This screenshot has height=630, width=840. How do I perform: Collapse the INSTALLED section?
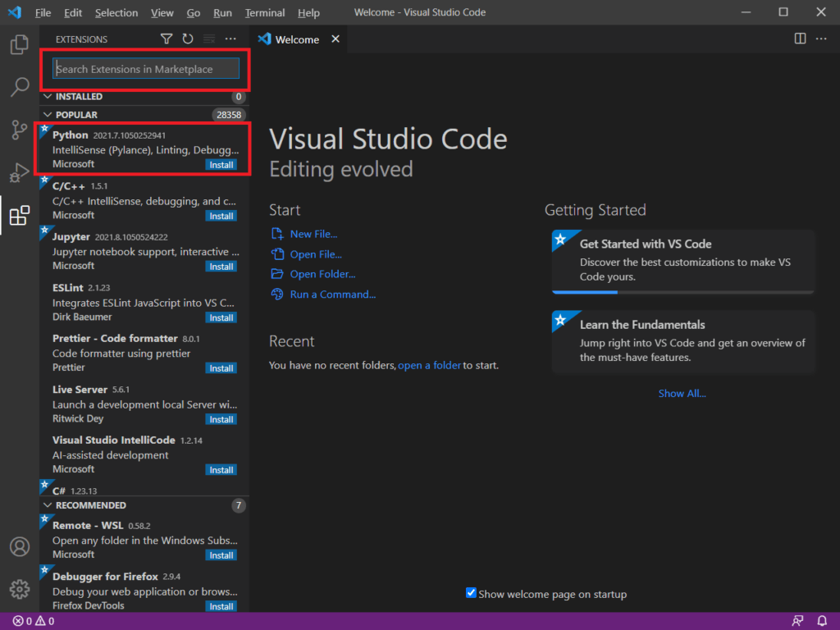coord(48,96)
